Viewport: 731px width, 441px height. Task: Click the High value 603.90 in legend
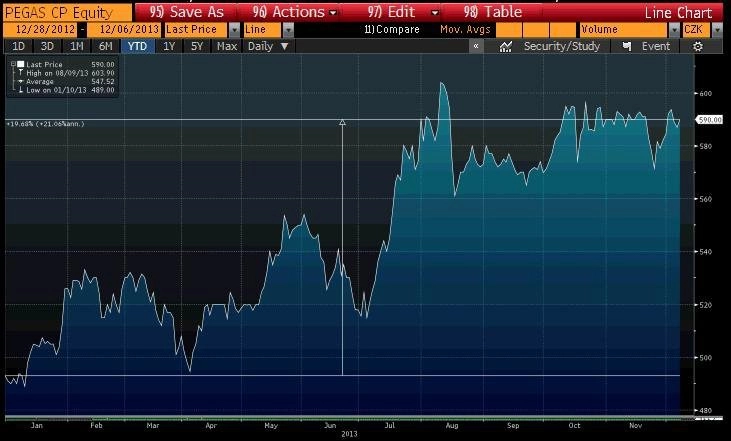pyautogui.click(x=103, y=73)
